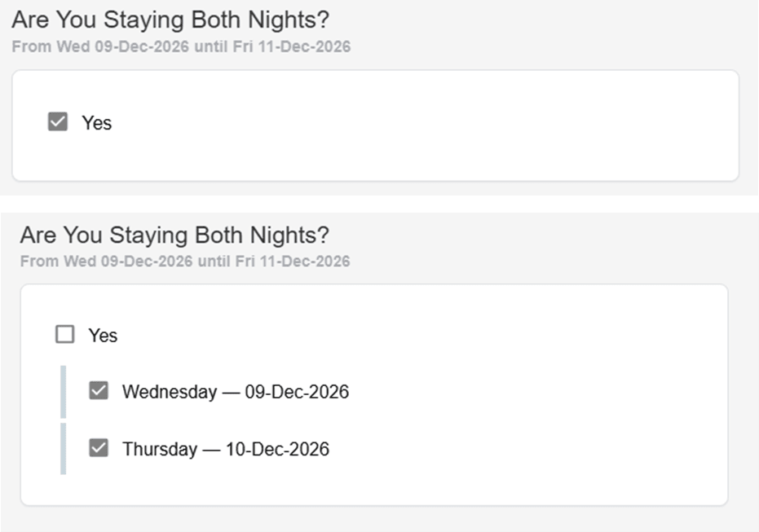Click the vertical indent bar beside Thursday
This screenshot has width=759, height=532.
[64, 448]
